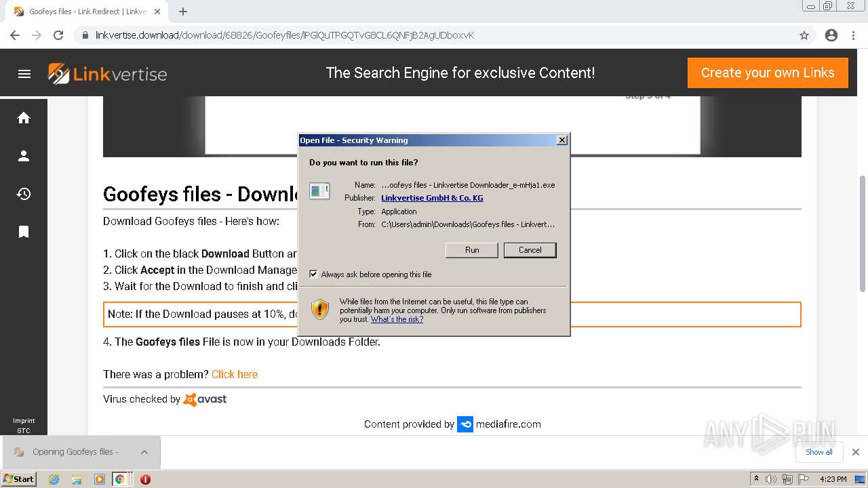Click the Goofeys files page heading
The image size is (868, 488).
click(x=201, y=195)
